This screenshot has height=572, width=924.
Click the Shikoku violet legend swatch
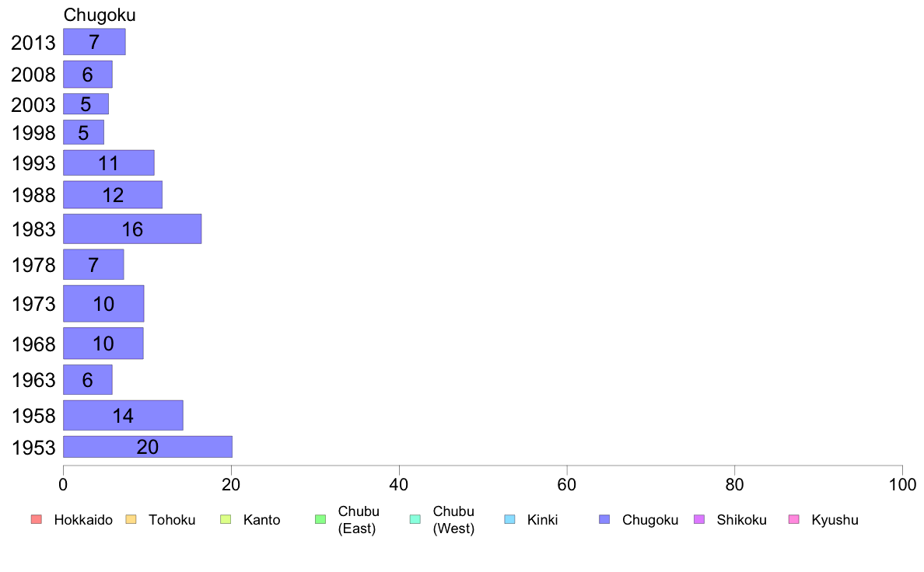coord(699,519)
